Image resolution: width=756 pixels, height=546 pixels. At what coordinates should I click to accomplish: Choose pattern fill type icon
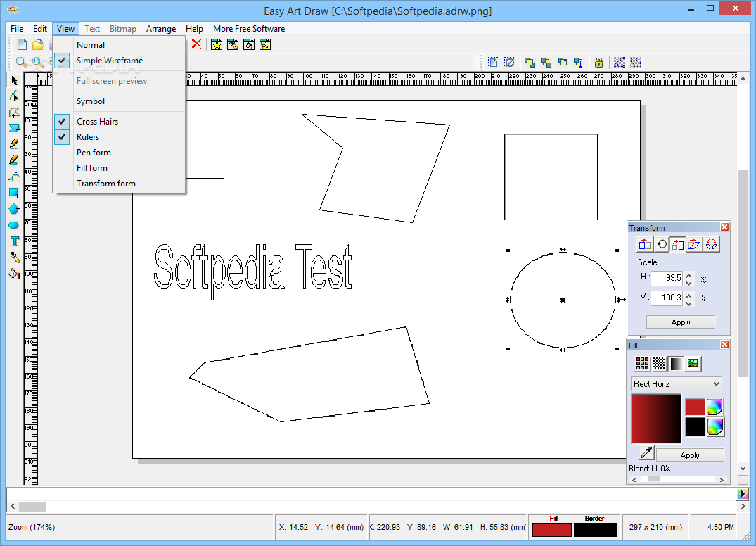pyautogui.click(x=659, y=363)
